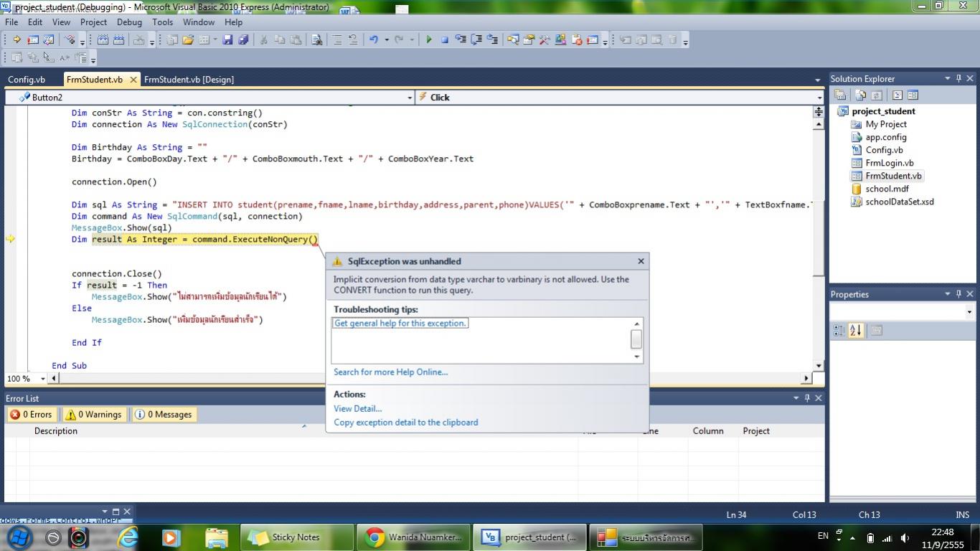Click the Windows Start button

tap(19, 537)
